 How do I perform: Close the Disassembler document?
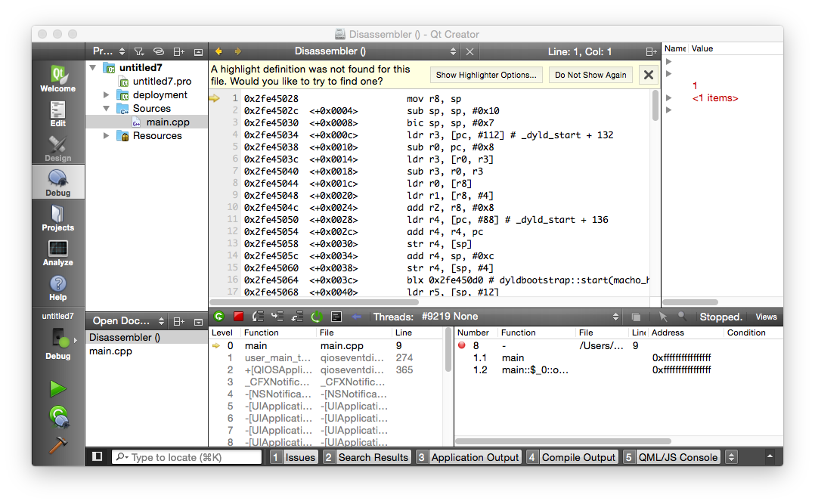[x=470, y=51]
